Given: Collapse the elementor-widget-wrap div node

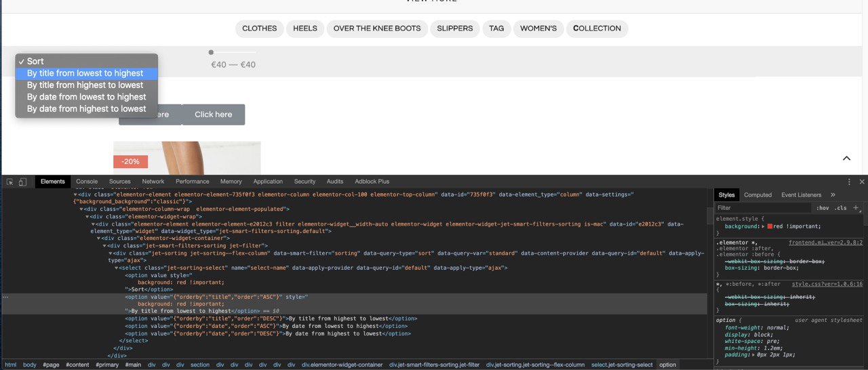Looking at the screenshot, I should pos(87,216).
